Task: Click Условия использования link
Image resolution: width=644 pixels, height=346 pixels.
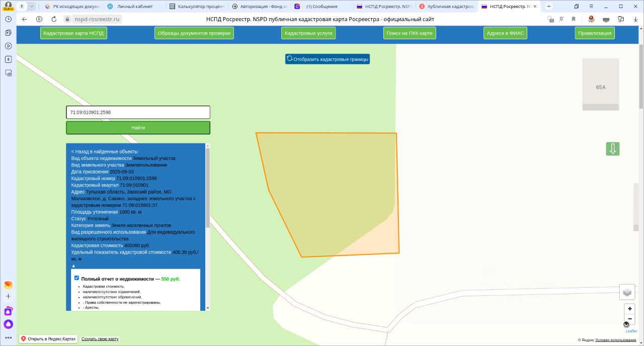Action: [x=616, y=340]
